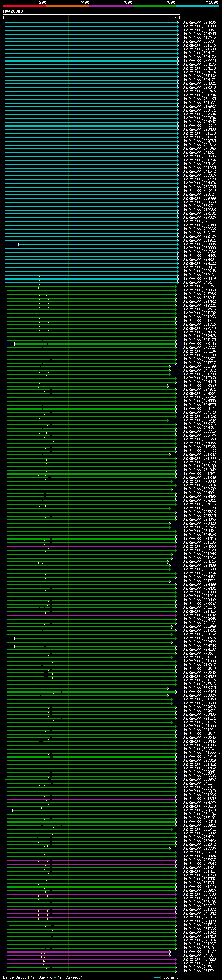Select hit label UniRef100_Q9FR51
Viewport: 222px width, 980px height.
(x=199, y=286)
